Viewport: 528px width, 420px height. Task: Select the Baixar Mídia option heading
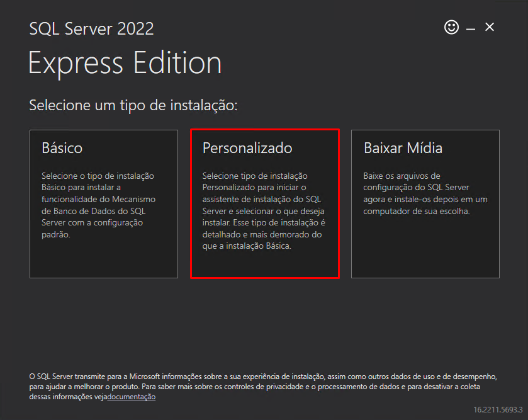click(403, 148)
